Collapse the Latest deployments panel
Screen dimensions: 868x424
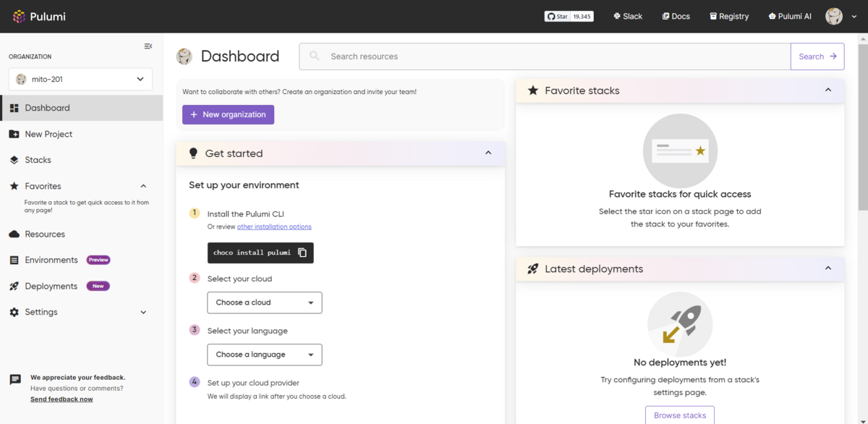pos(828,268)
